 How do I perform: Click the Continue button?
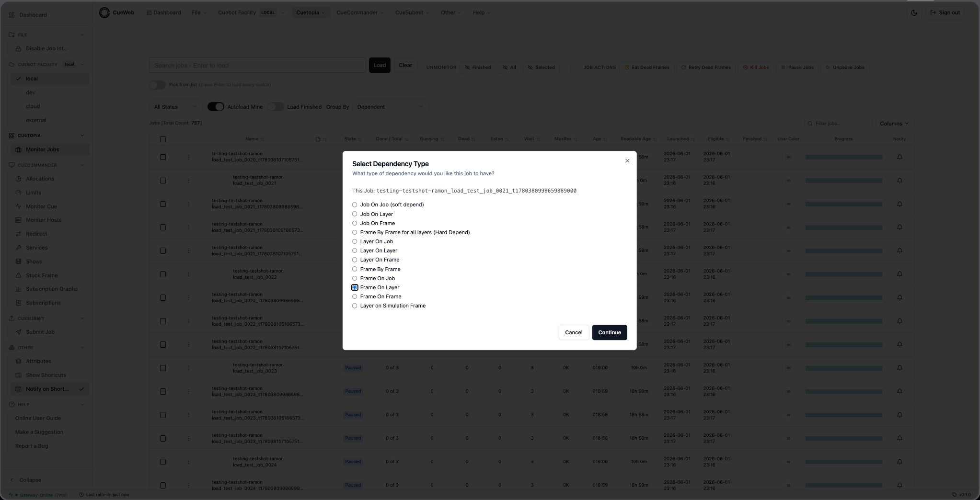click(x=609, y=332)
